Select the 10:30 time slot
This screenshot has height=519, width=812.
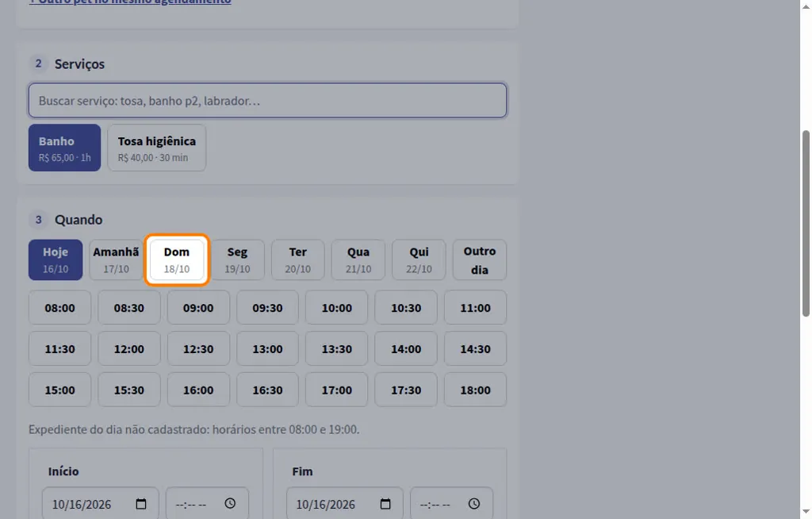tap(406, 307)
